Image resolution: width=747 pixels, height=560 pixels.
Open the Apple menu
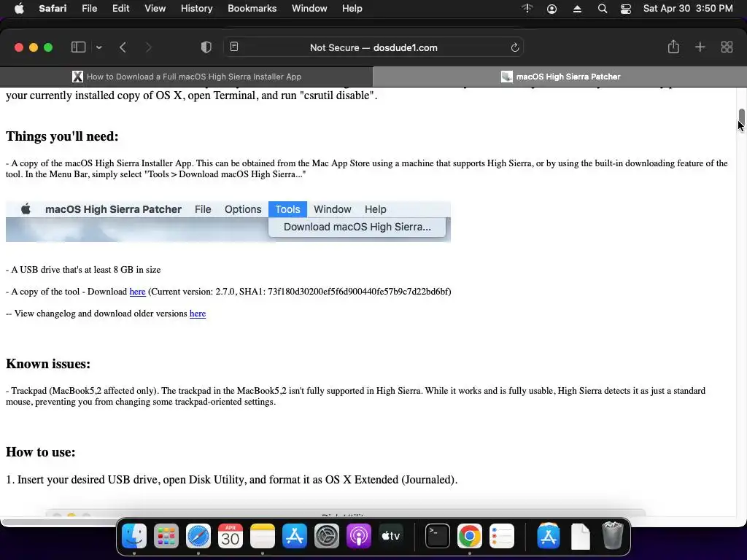click(x=19, y=9)
